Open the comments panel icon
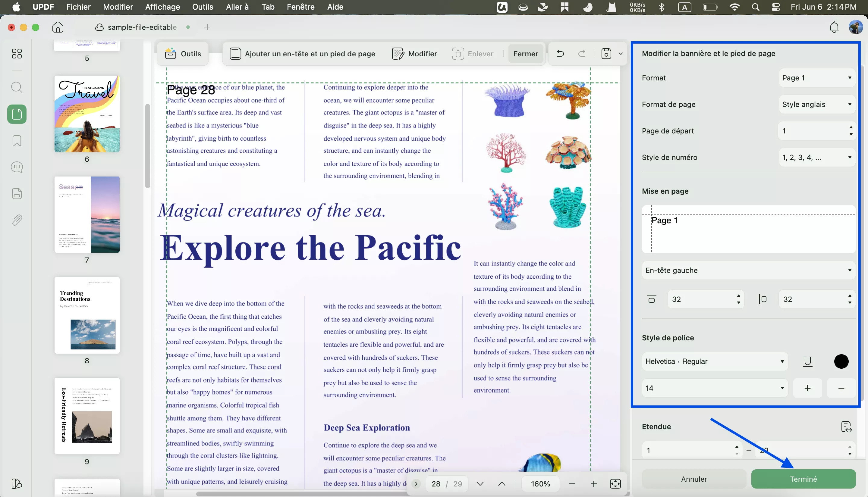Viewport: 868px width, 497px height. coord(17,167)
